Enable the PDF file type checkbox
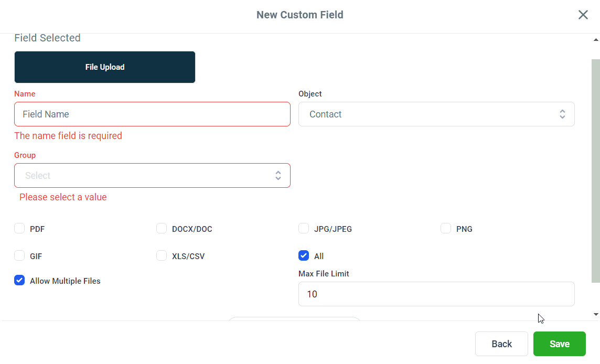The height and width of the screenshot is (364, 600). 19,228
